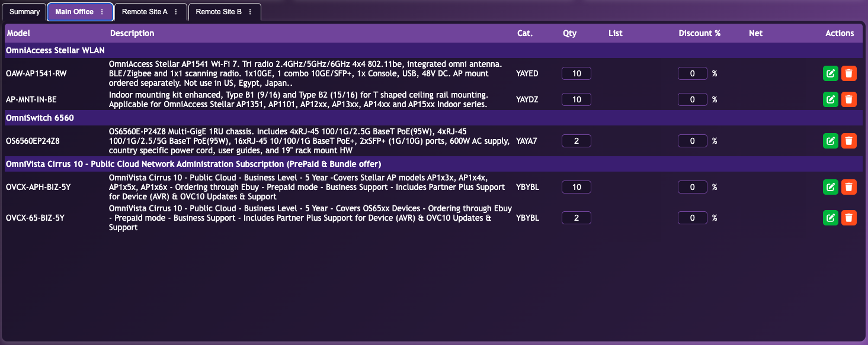Click the Discount % field for OVCX-65-BIZ-5Y
The width and height of the screenshot is (868, 345).
pos(693,218)
